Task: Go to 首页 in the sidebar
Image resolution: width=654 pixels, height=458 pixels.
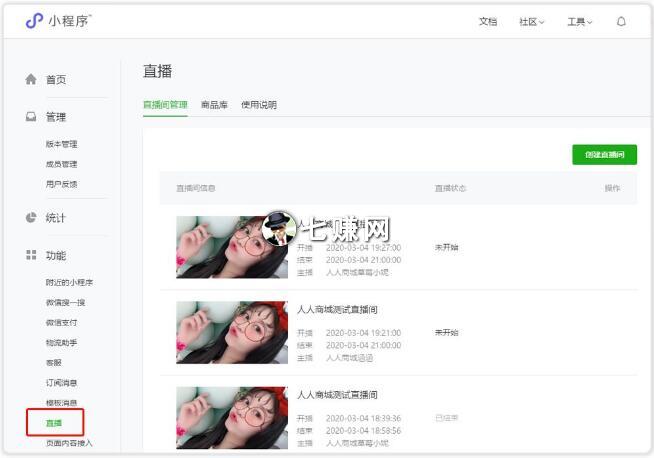Action: click(x=56, y=79)
